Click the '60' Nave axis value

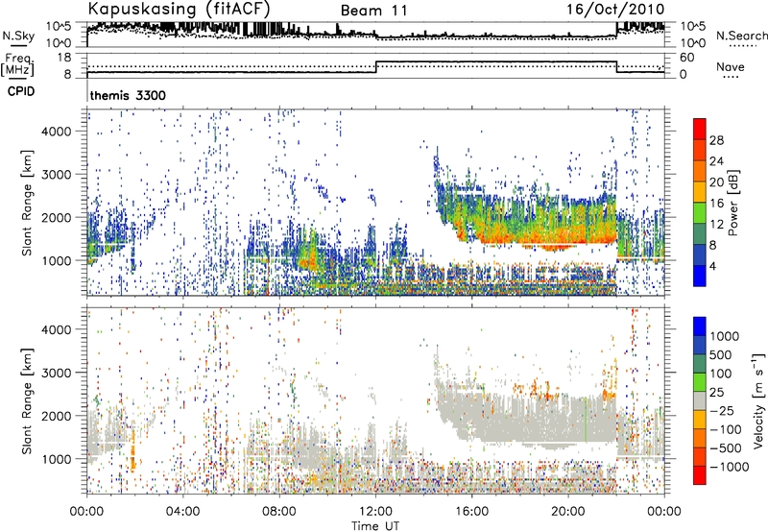pyautogui.click(x=687, y=58)
